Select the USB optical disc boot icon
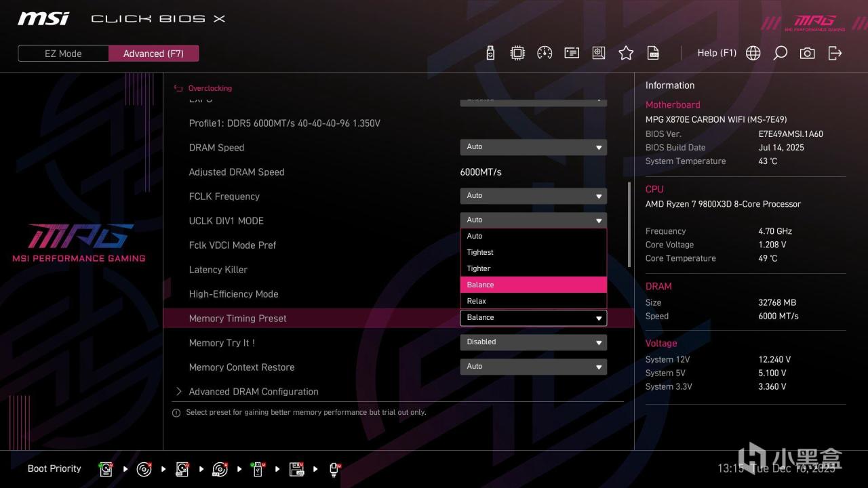The width and height of the screenshot is (868, 488). pos(220,469)
